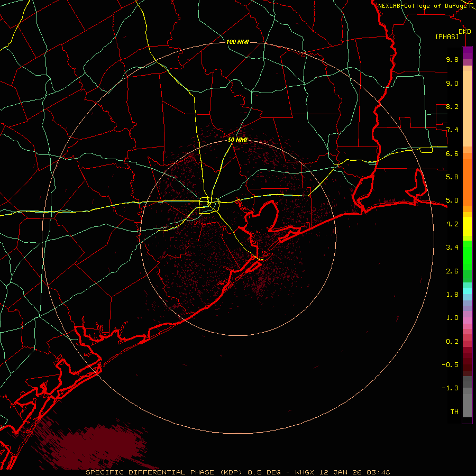Click the large dark red echo blob at bottom left
Screen dimensions: 476x476
coord(100,446)
